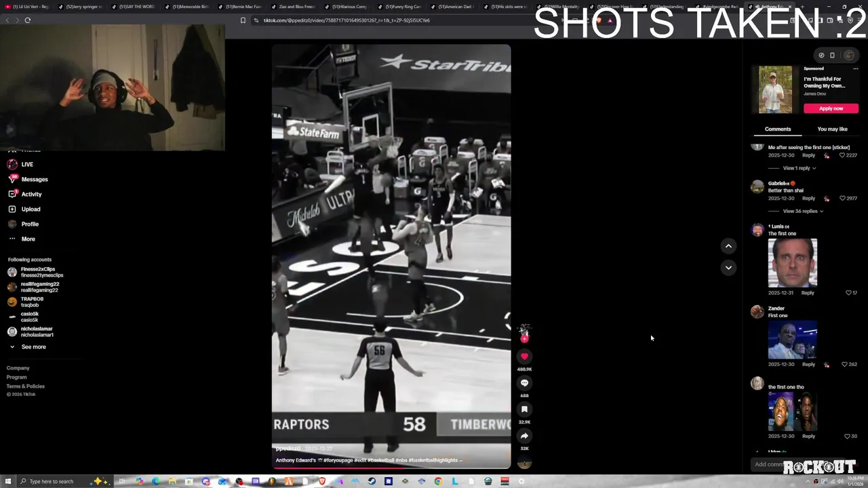
Task: Open Google Chrome from the taskbar
Action: pos(438,481)
